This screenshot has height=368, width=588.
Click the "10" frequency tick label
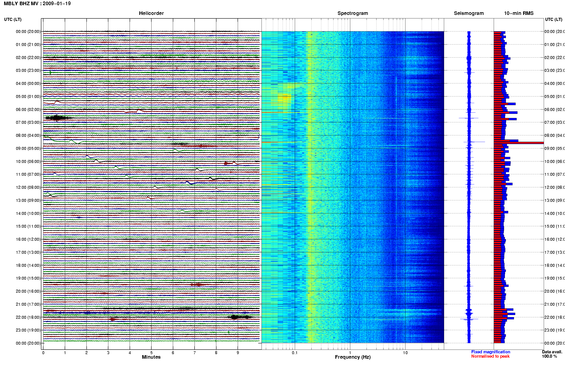click(x=405, y=353)
